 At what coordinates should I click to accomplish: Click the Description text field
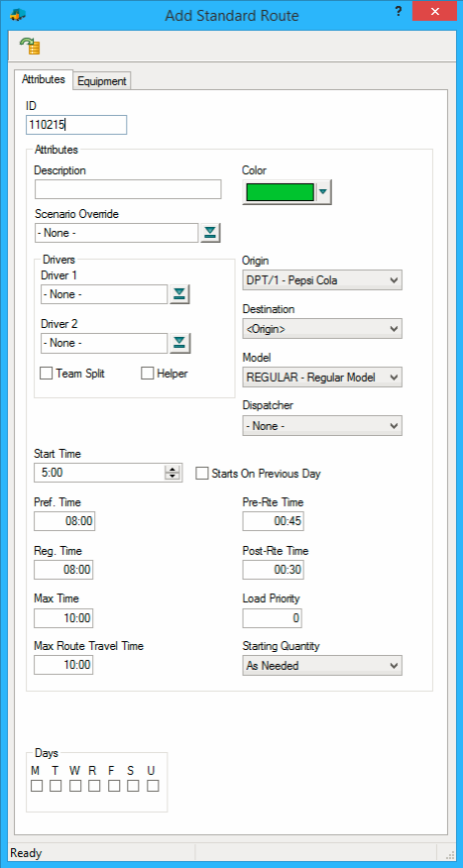coord(128,189)
